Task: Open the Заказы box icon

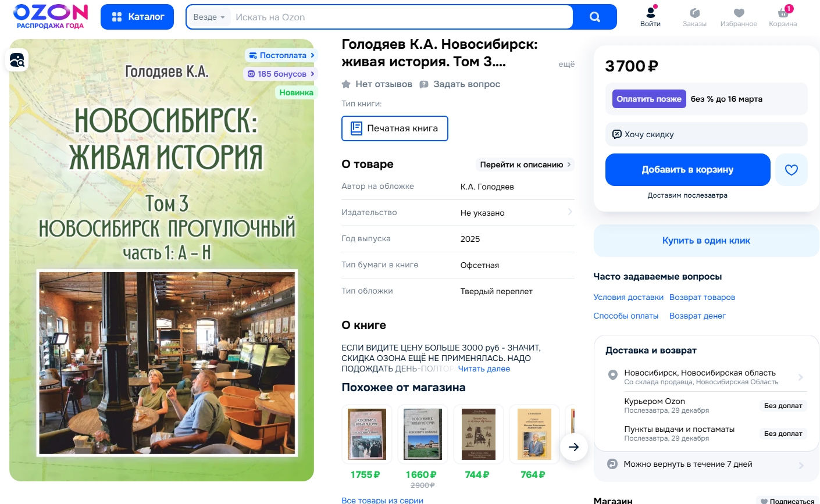Action: pos(694,13)
